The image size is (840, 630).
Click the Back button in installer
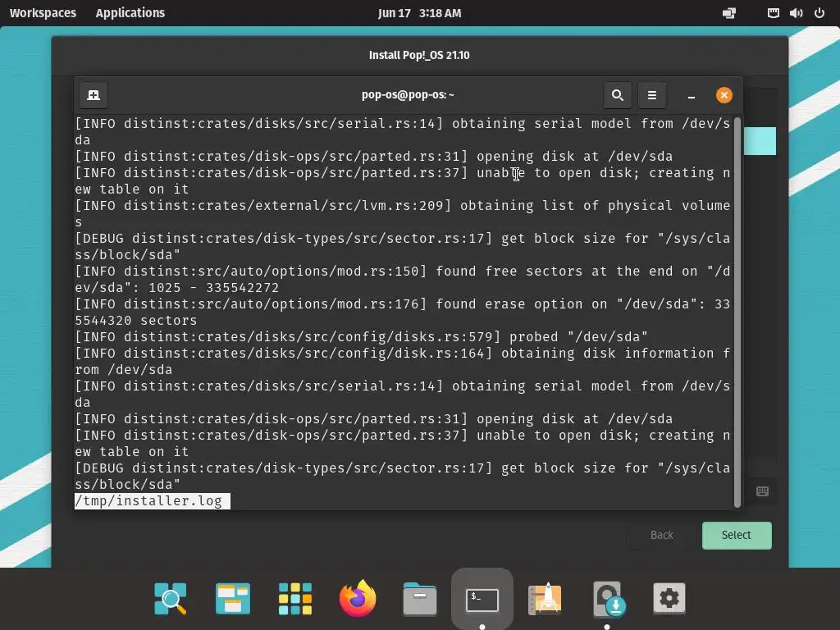pos(662,535)
